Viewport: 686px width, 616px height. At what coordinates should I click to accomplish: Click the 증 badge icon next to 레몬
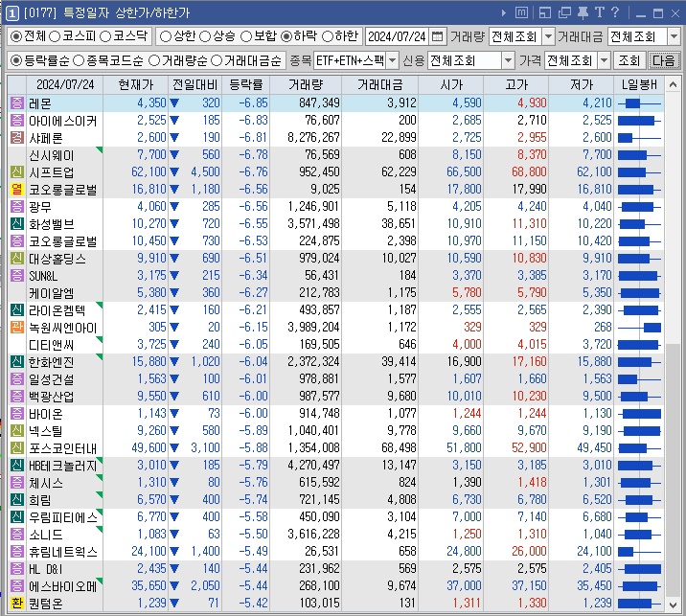click(x=17, y=103)
